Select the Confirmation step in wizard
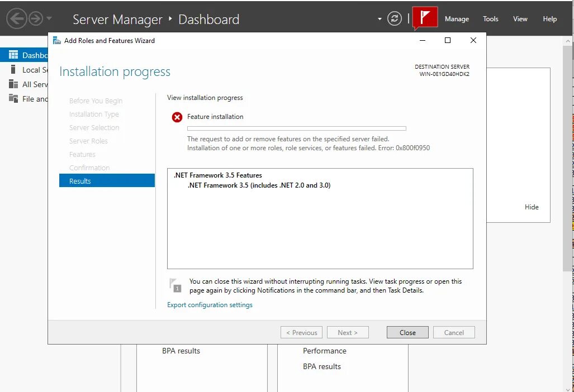This screenshot has height=392, width=574. click(x=89, y=168)
